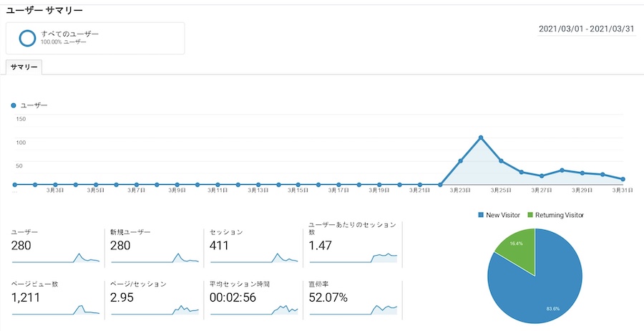Click the chart data point for 3月31日

[623, 179]
